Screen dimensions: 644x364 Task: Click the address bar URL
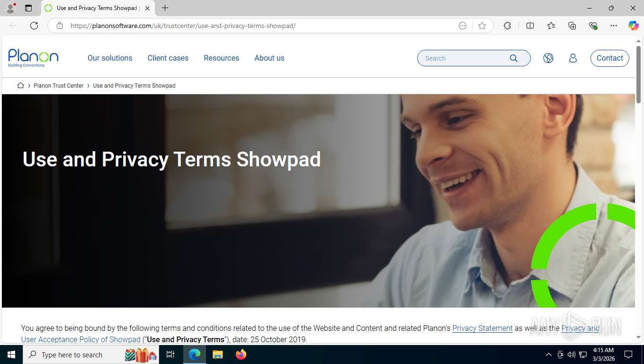coord(183,26)
